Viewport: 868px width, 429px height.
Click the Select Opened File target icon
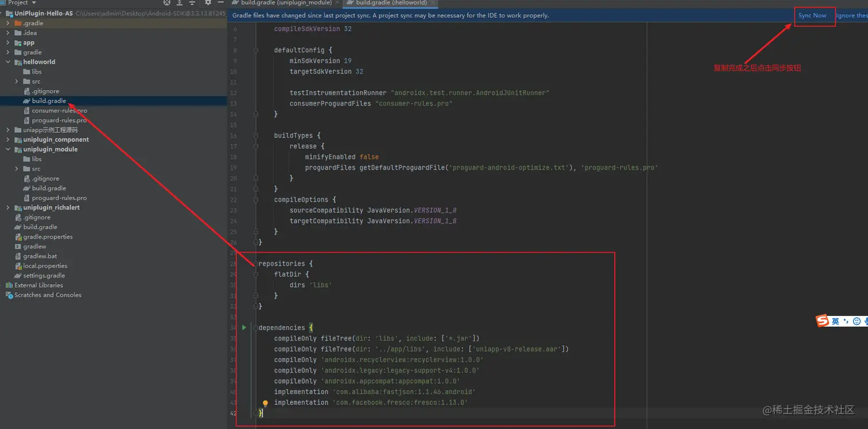167,2
